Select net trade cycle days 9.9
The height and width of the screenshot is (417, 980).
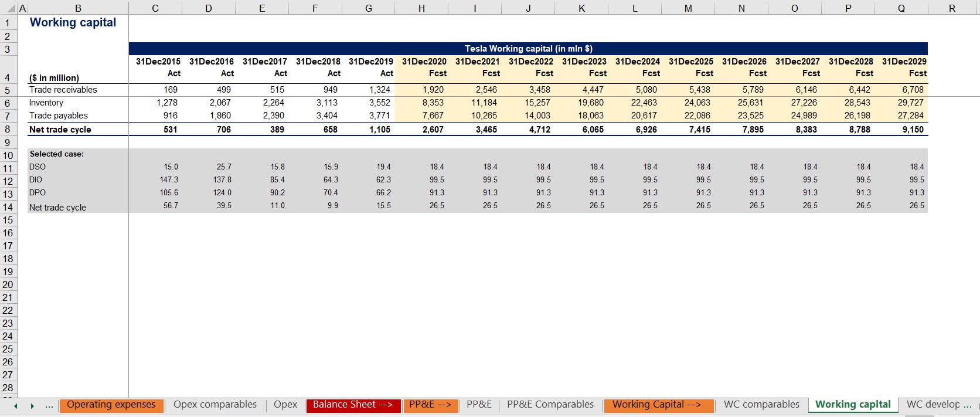(332, 205)
